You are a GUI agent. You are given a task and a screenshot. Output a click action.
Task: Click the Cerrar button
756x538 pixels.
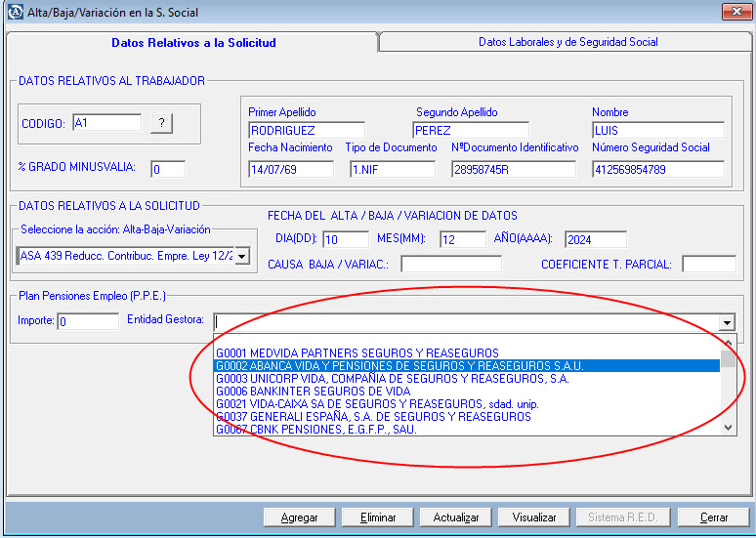pos(713,517)
